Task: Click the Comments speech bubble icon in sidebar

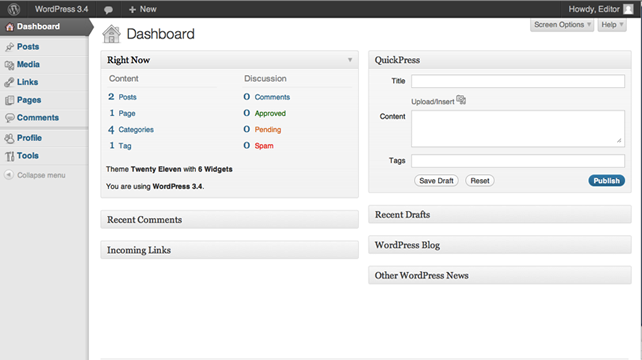Action: [x=9, y=118]
